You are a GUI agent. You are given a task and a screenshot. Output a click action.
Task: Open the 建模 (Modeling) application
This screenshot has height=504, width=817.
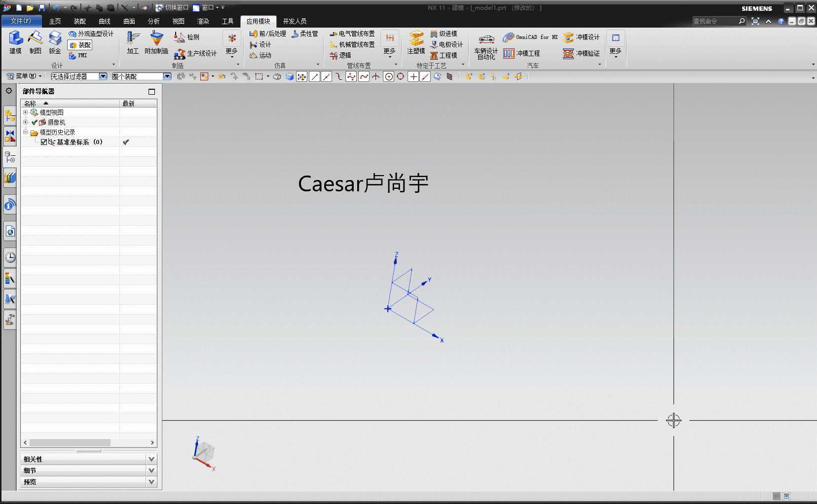pyautogui.click(x=15, y=42)
